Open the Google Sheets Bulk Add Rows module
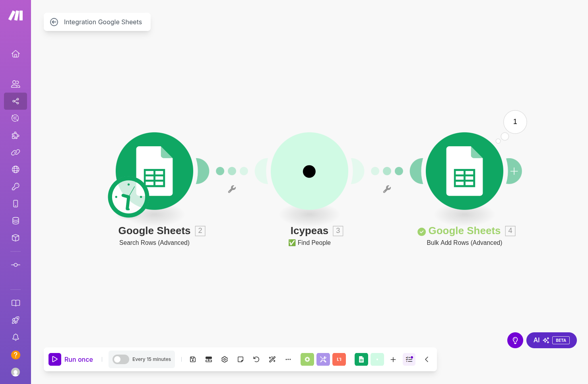This screenshot has height=384, width=588. pyautogui.click(x=464, y=171)
